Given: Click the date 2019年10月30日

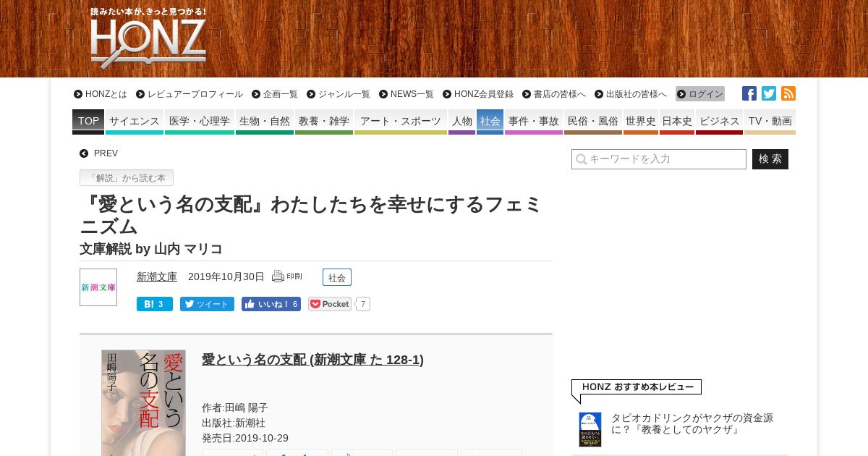Looking at the screenshot, I should pos(226,276).
